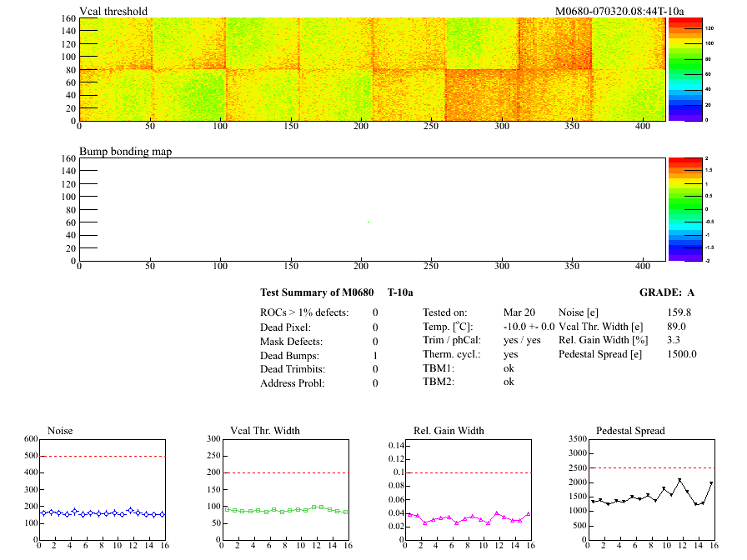The width and height of the screenshot is (747, 560).
Task: Click the Bump bonding map color scale
Action: pyautogui.click(x=684, y=209)
